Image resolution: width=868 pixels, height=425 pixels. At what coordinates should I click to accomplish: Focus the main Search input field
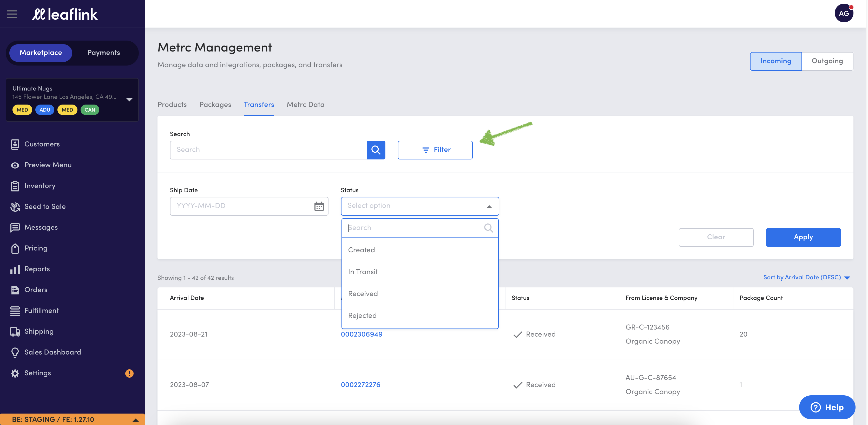pos(268,150)
